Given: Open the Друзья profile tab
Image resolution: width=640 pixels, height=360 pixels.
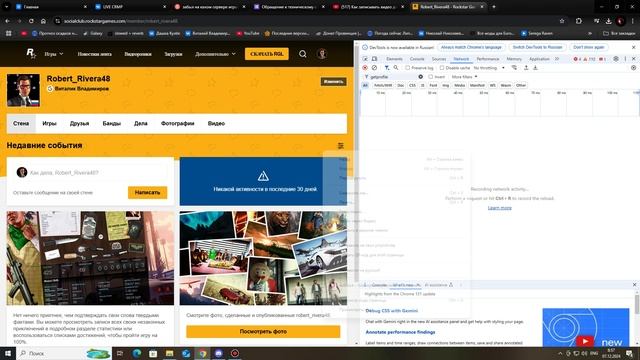Looking at the screenshot, I should [x=79, y=123].
